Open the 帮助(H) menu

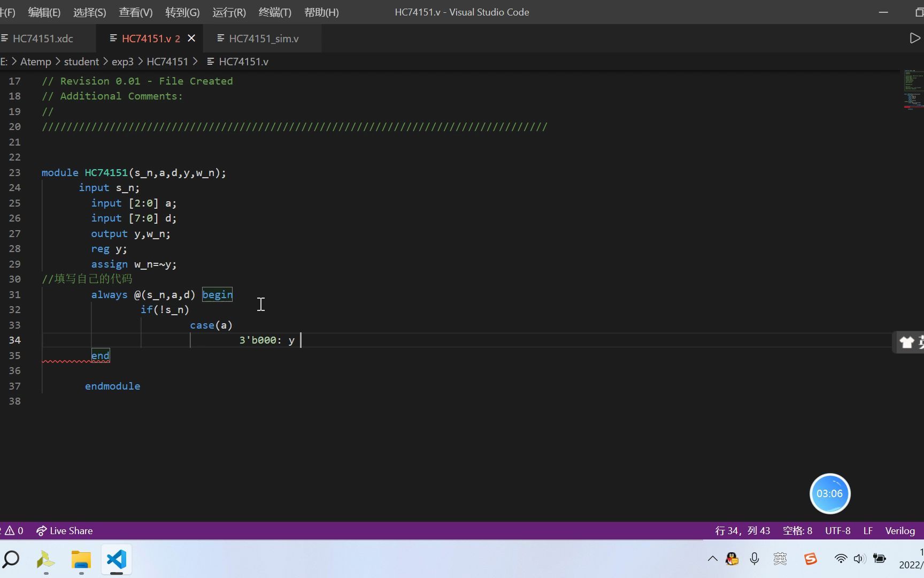[x=321, y=12]
